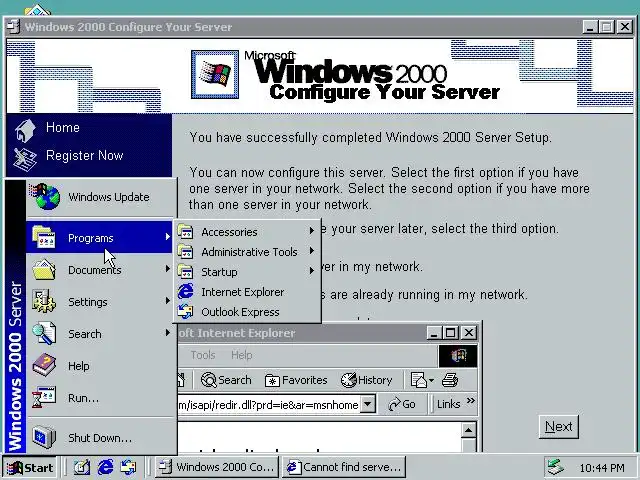Launch Internet Explorer from the Programs submenu

pos(247,292)
